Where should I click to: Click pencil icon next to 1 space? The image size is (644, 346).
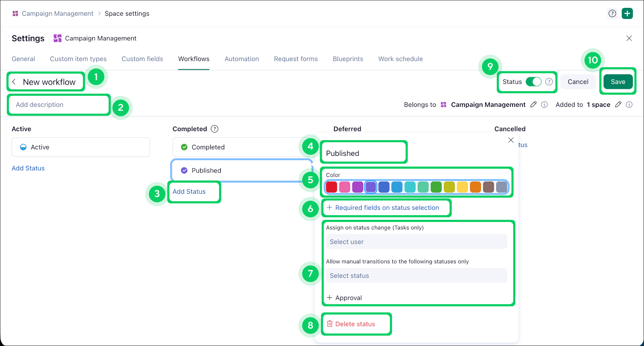[x=618, y=104]
